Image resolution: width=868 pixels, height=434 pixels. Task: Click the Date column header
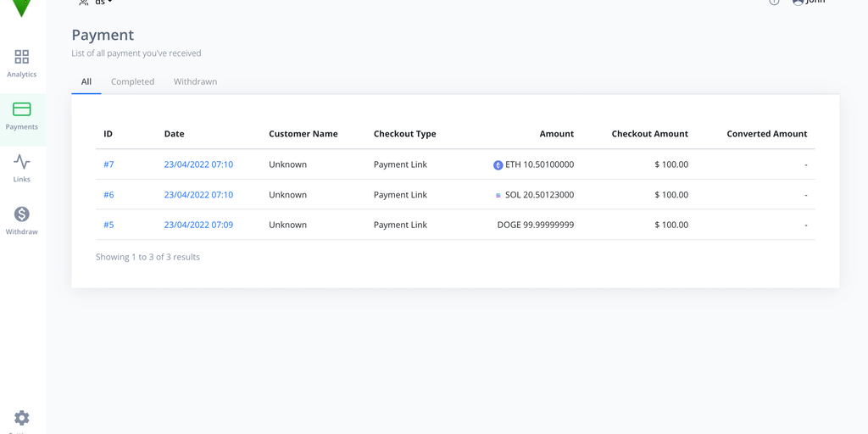(x=174, y=134)
